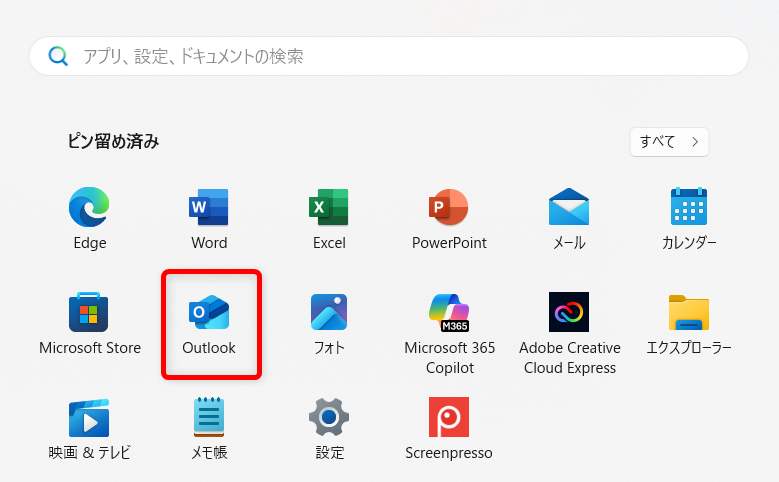Click in the search text field
Image resolution: width=779 pixels, height=482 pixels.
click(x=400, y=56)
